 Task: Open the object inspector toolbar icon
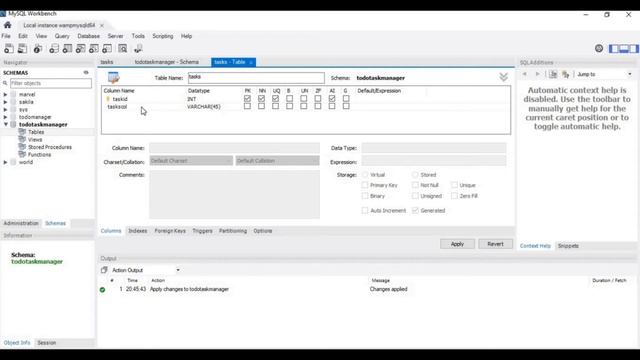(x=38, y=49)
